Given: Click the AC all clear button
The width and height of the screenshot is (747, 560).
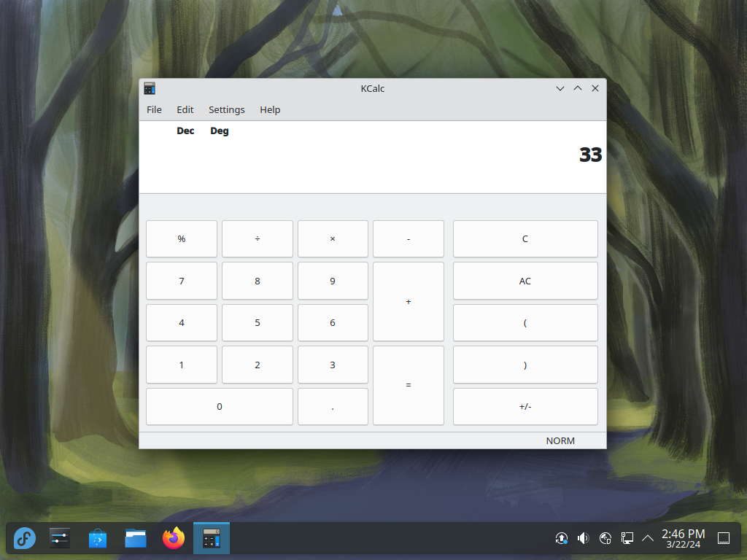Looking at the screenshot, I should pyautogui.click(x=525, y=281).
